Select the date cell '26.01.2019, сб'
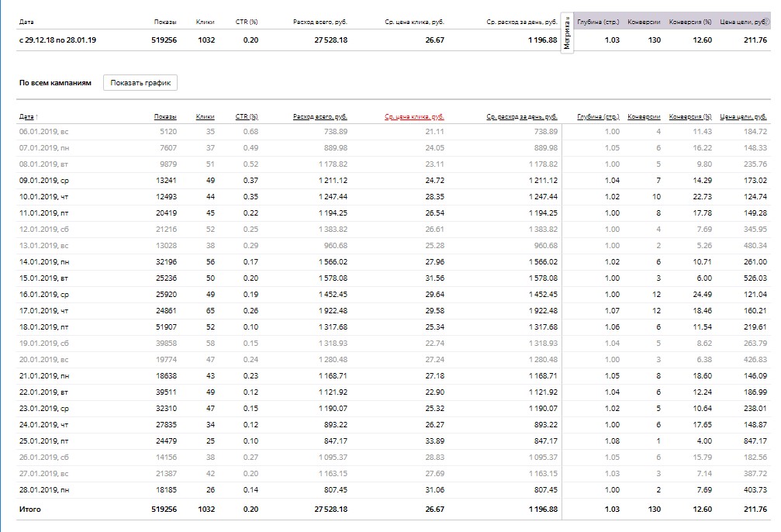The height and width of the screenshot is (532, 781). click(x=44, y=457)
